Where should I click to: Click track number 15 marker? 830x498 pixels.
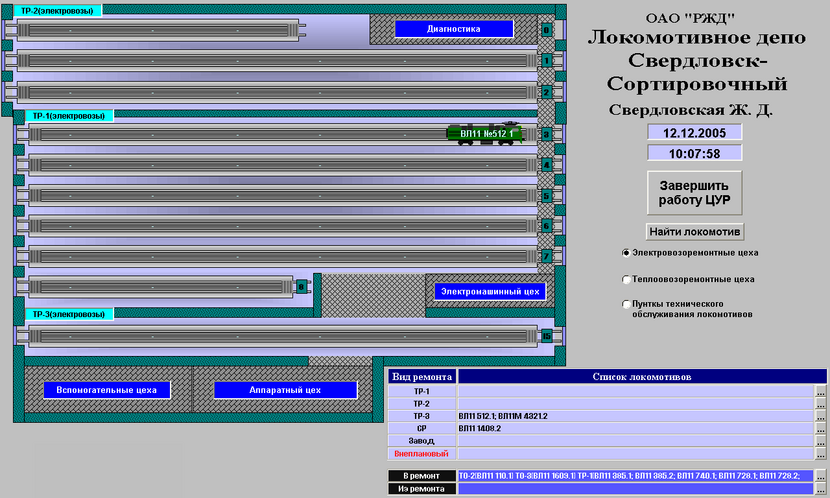[x=546, y=336]
